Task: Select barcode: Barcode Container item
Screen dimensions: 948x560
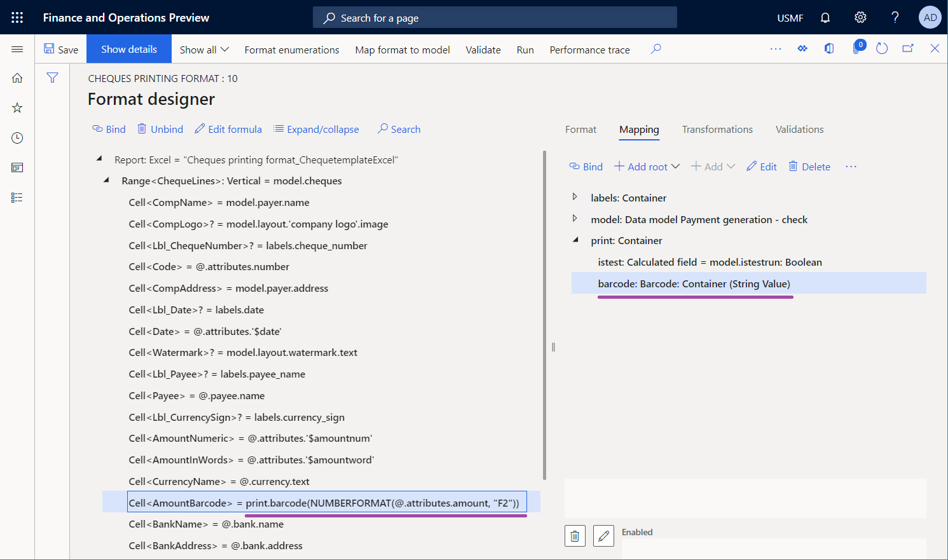Action: 748,283
